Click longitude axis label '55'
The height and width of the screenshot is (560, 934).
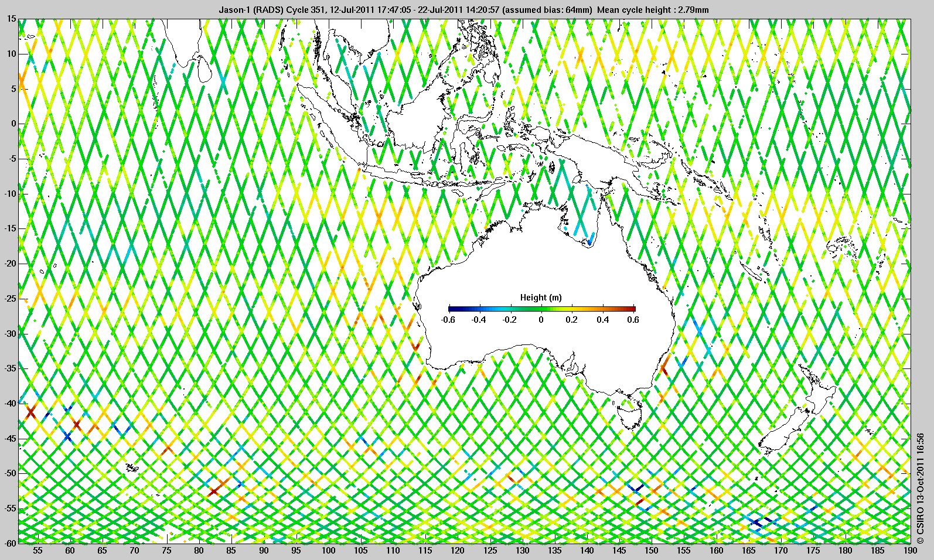tap(38, 551)
